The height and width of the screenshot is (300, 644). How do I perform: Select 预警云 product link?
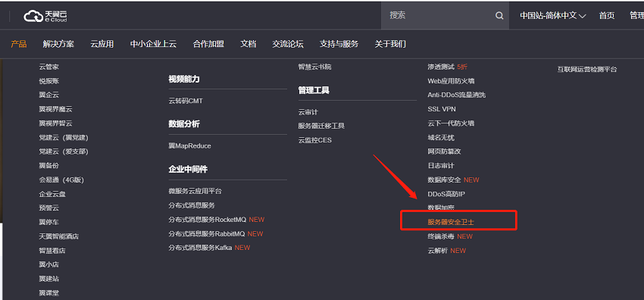coord(49,208)
